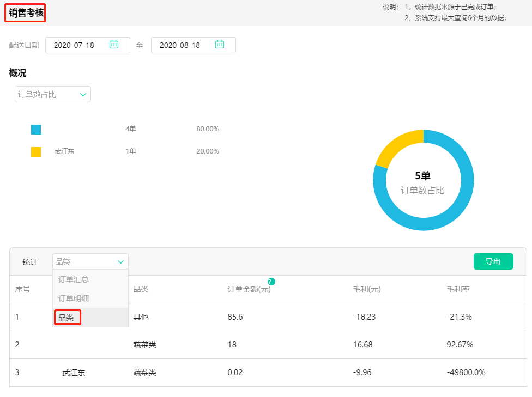Click the 销售考核 page title
532x397 pixels.
click(25, 13)
